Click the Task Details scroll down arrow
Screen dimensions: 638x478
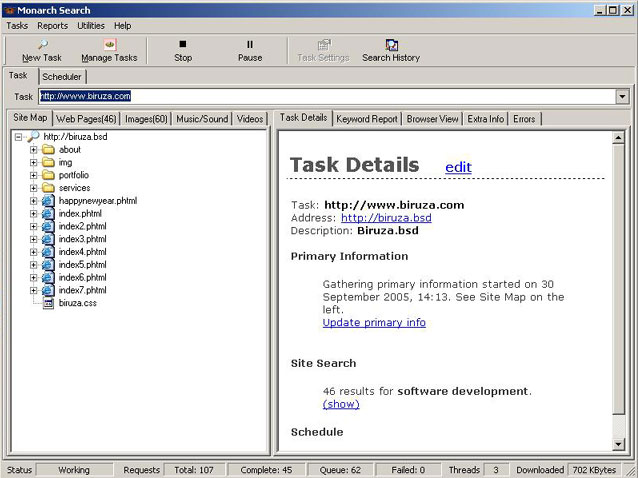click(x=618, y=444)
